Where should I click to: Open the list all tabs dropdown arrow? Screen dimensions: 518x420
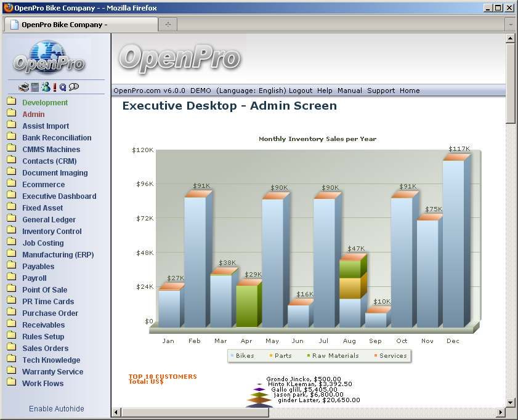coord(510,25)
